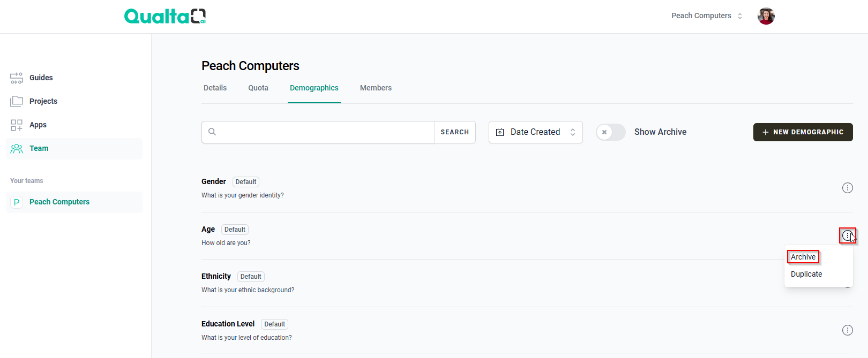Click the Team people icon
Viewport: 868px width, 358px height.
[x=17, y=149]
